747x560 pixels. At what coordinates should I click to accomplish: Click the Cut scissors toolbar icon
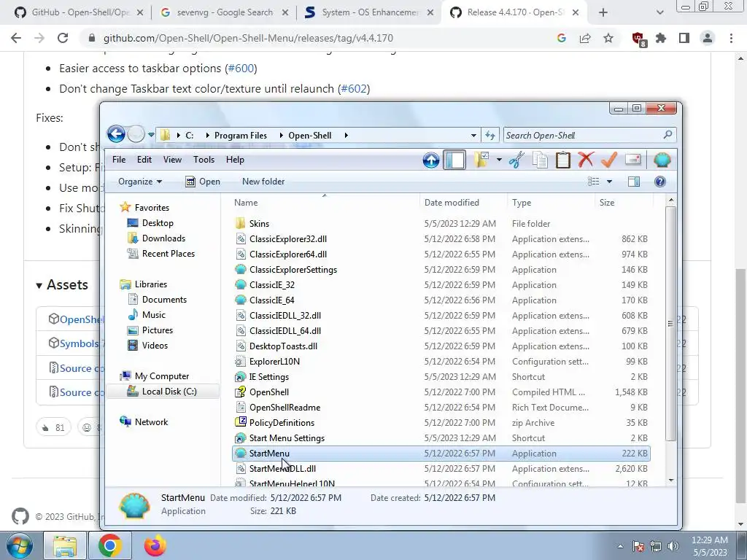[x=517, y=160]
